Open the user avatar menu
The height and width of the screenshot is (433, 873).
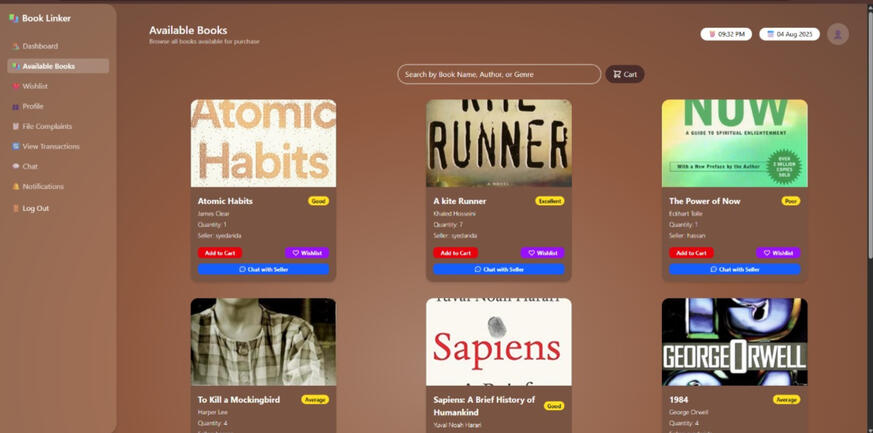pos(837,34)
